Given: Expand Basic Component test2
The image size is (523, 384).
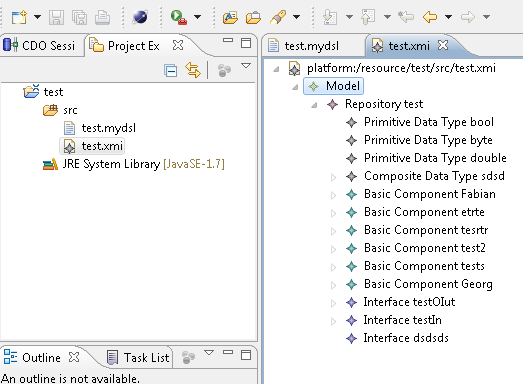Looking at the screenshot, I should coord(333,249).
